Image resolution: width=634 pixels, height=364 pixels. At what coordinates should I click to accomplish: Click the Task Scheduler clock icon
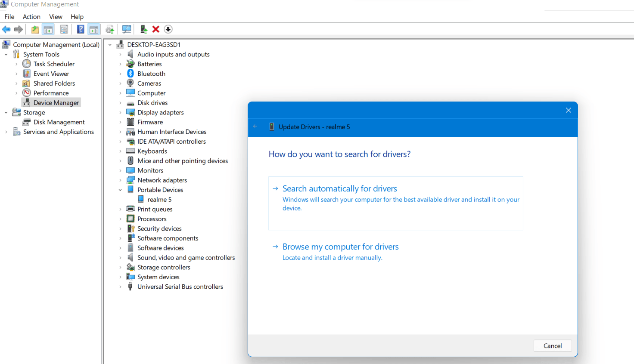pos(27,64)
